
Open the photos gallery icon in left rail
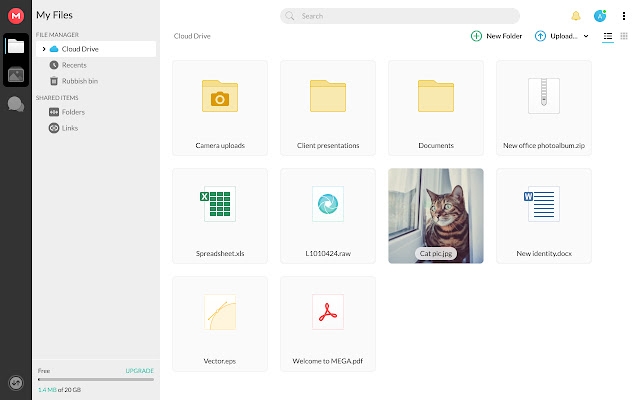(15, 74)
